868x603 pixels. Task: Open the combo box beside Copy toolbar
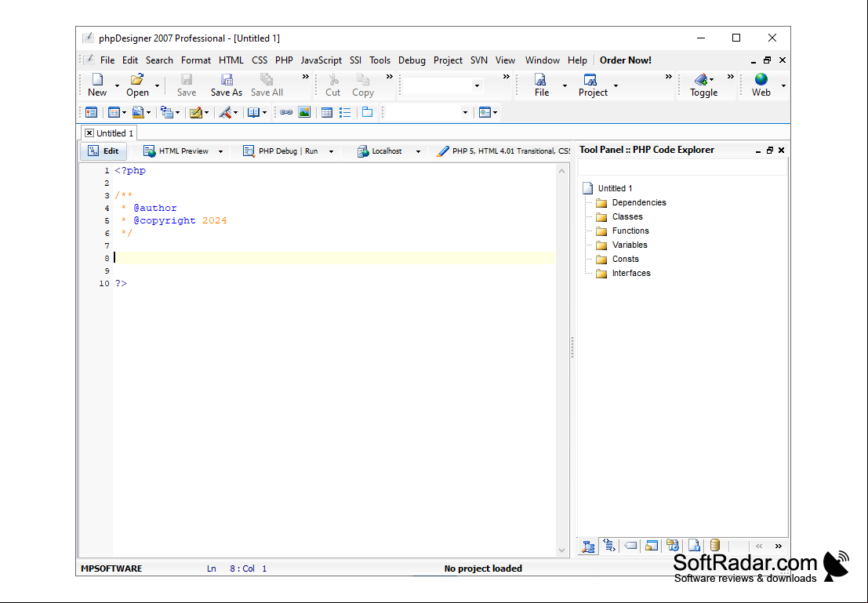point(477,85)
